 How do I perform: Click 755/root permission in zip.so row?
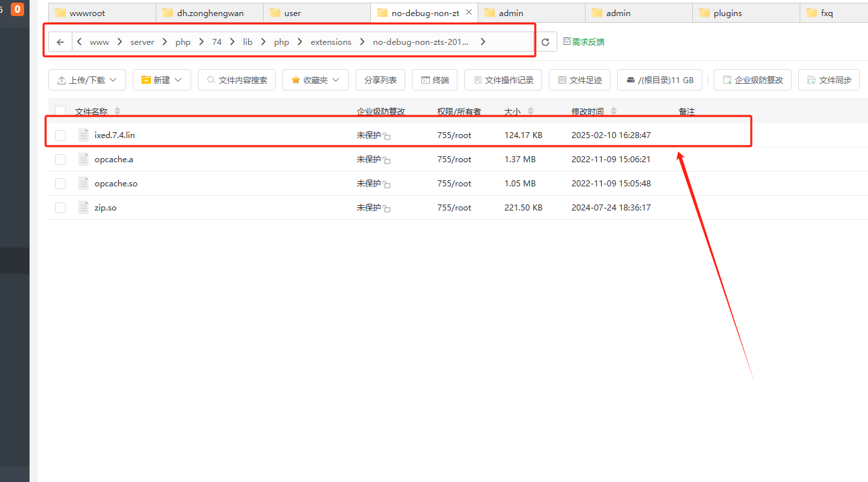coord(454,208)
